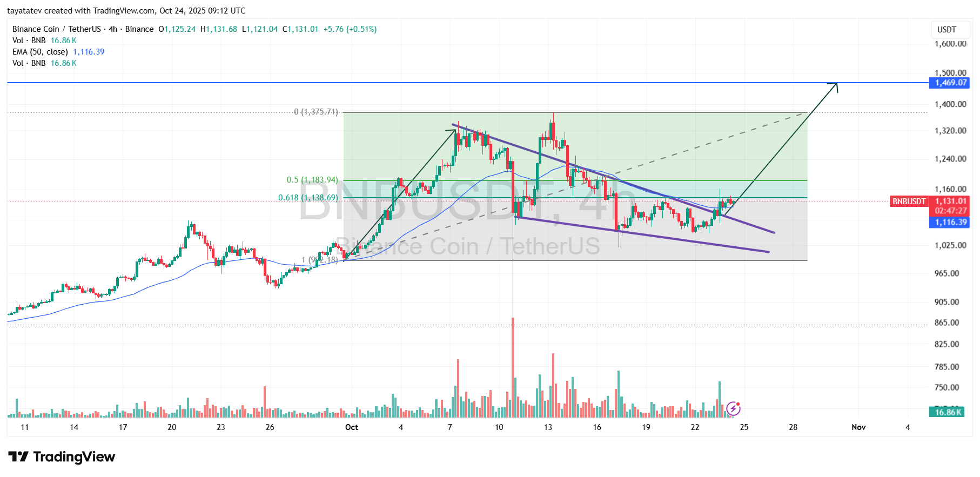Click the blue 1,116.39 EMA price label

(x=950, y=222)
